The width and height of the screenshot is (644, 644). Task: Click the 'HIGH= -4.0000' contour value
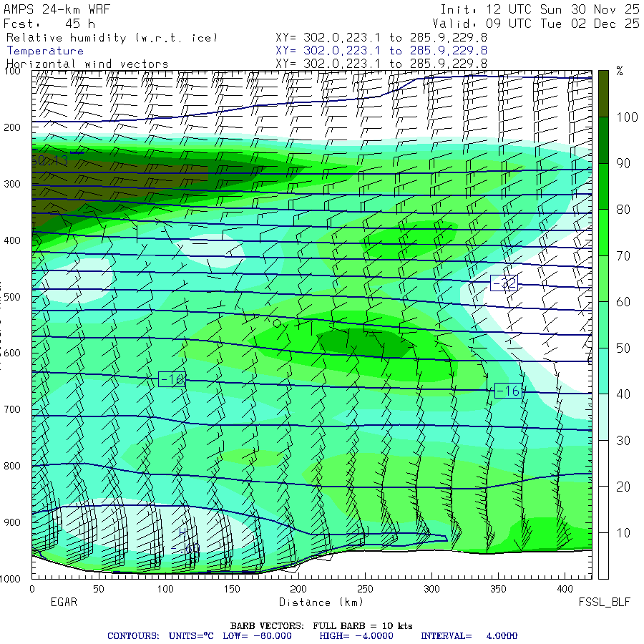pos(356,636)
